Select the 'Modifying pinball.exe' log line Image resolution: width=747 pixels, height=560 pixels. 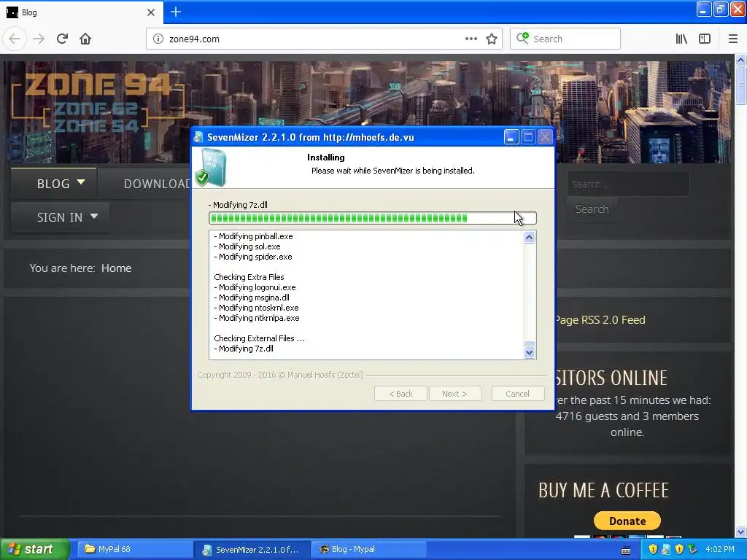tap(253, 236)
